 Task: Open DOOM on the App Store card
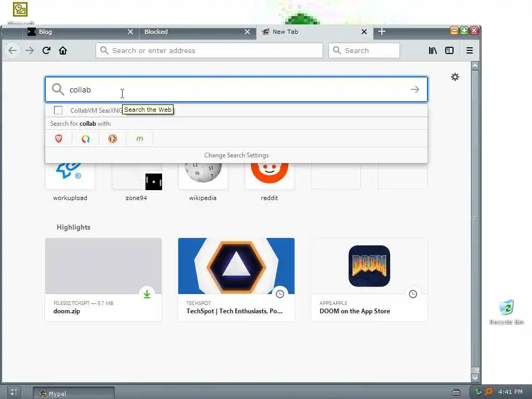(x=369, y=279)
